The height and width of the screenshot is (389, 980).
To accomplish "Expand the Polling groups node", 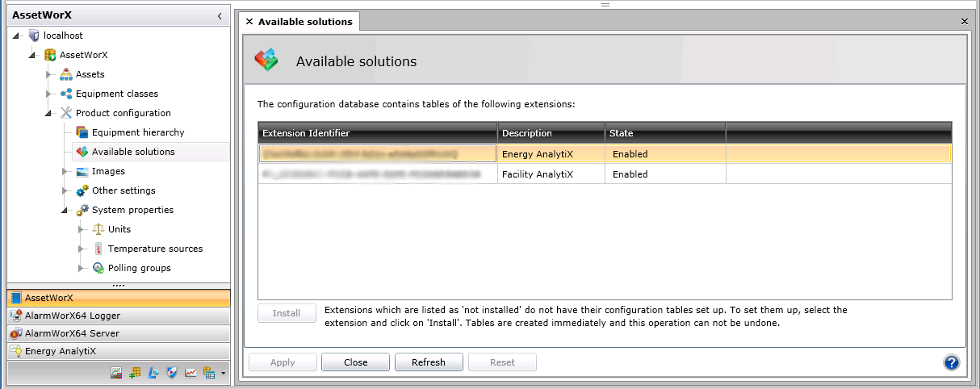I will (x=81, y=268).
